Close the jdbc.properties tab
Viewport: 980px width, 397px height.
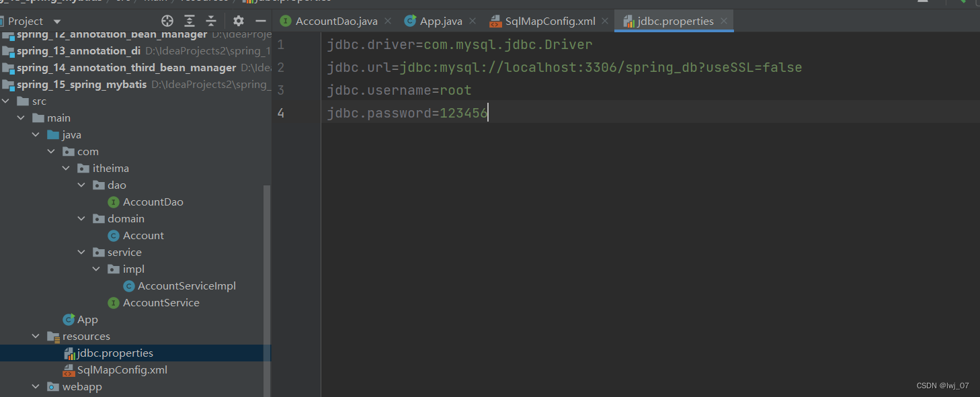(724, 21)
